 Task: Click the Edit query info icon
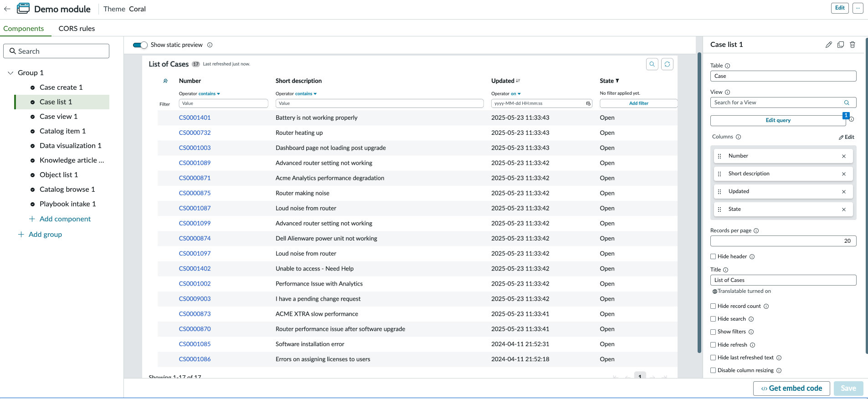852,119
